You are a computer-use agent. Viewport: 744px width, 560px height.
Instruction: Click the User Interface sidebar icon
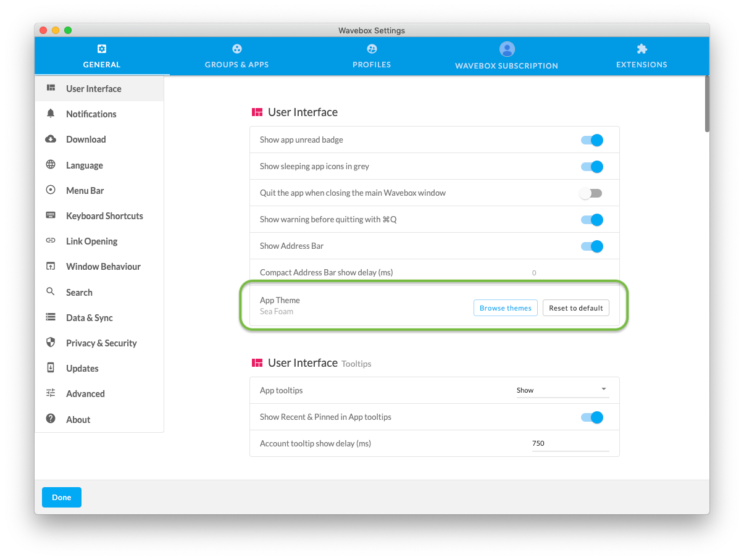[x=51, y=88]
